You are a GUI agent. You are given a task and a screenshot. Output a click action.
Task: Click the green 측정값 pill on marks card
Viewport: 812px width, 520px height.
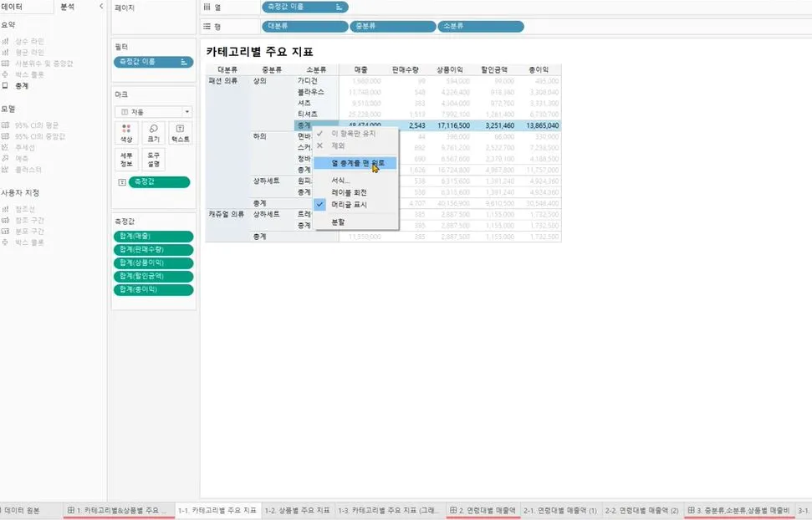click(159, 182)
